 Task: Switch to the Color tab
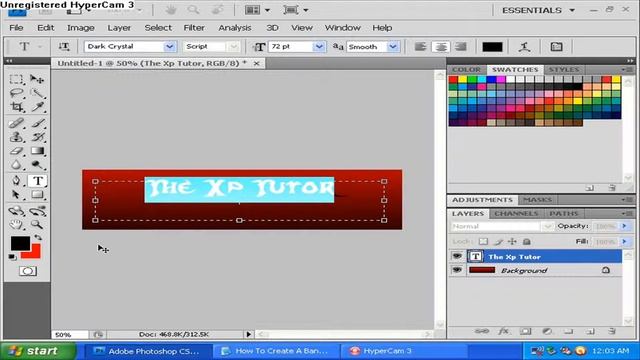pyautogui.click(x=466, y=69)
